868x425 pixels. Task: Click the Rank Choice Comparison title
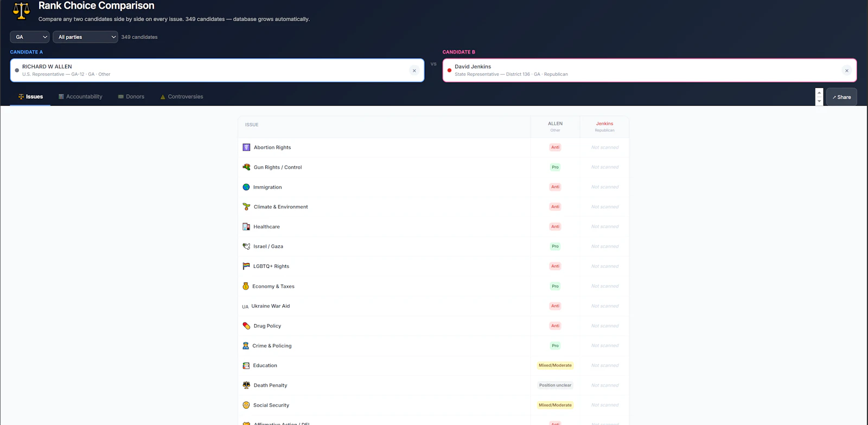(x=97, y=5)
